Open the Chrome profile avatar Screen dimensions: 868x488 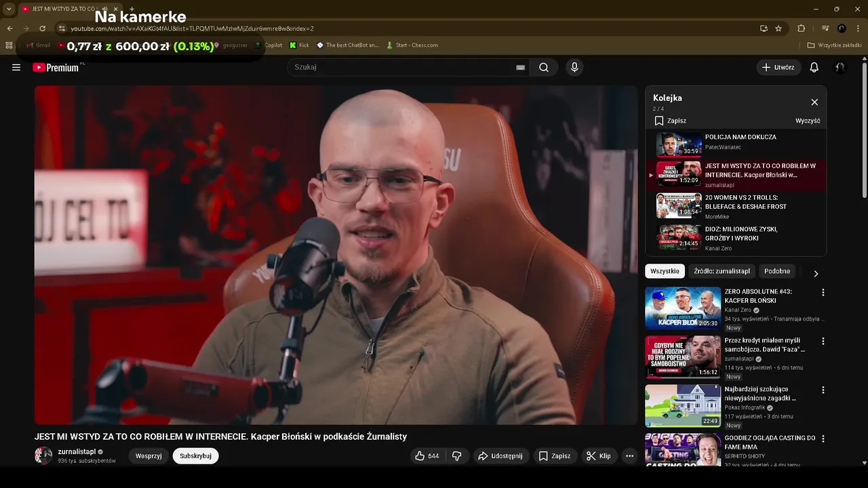coord(842,28)
